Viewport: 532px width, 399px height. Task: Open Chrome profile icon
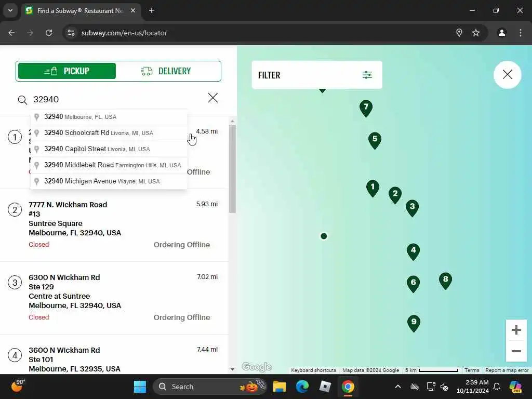502,33
